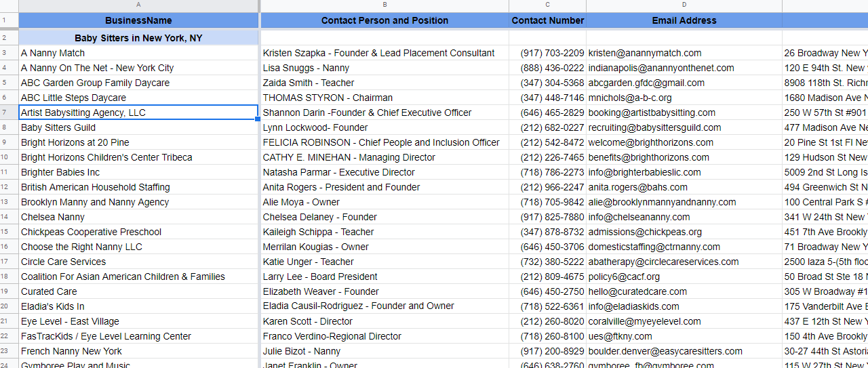Viewport: 868px width, 368px height.
Task: Select column D header
Action: click(x=684, y=5)
